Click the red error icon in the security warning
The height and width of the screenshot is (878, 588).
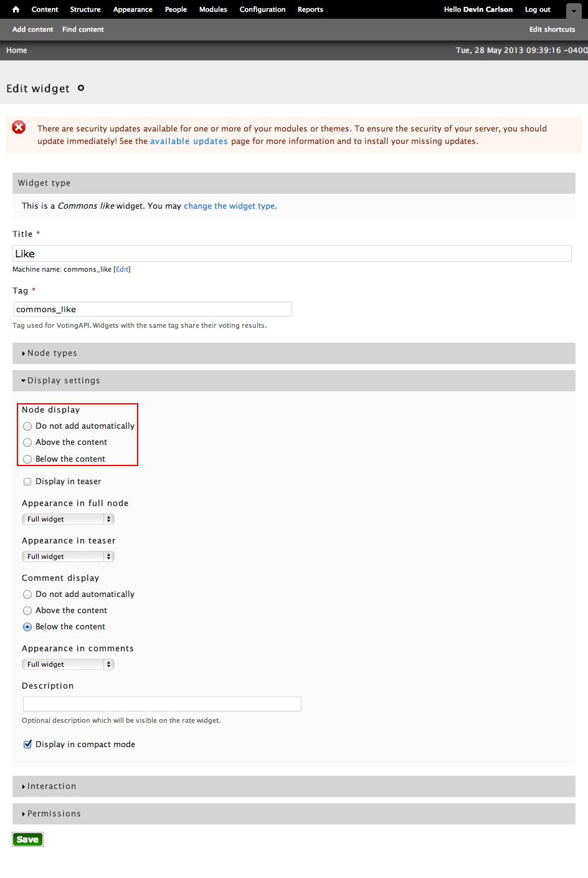pyautogui.click(x=19, y=126)
